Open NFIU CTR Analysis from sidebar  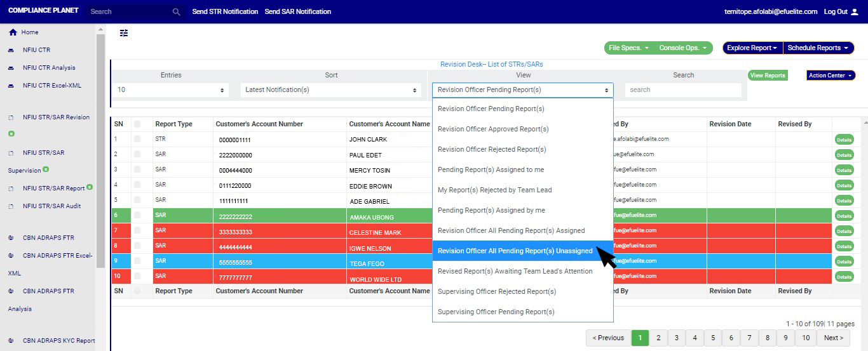48,68
